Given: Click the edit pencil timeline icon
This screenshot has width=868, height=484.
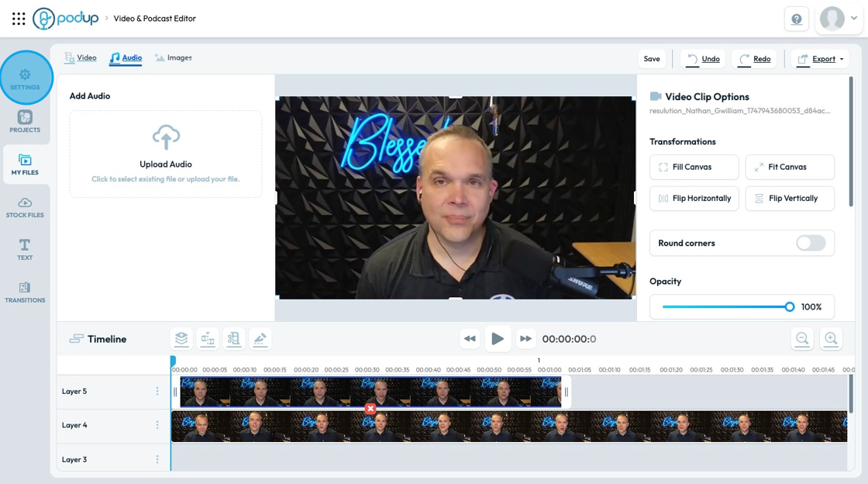Looking at the screenshot, I should [x=260, y=338].
